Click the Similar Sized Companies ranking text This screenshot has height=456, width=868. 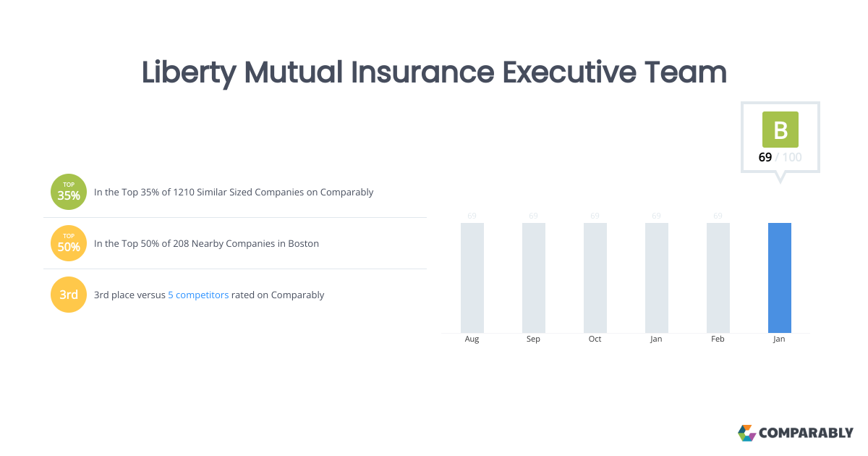(234, 193)
